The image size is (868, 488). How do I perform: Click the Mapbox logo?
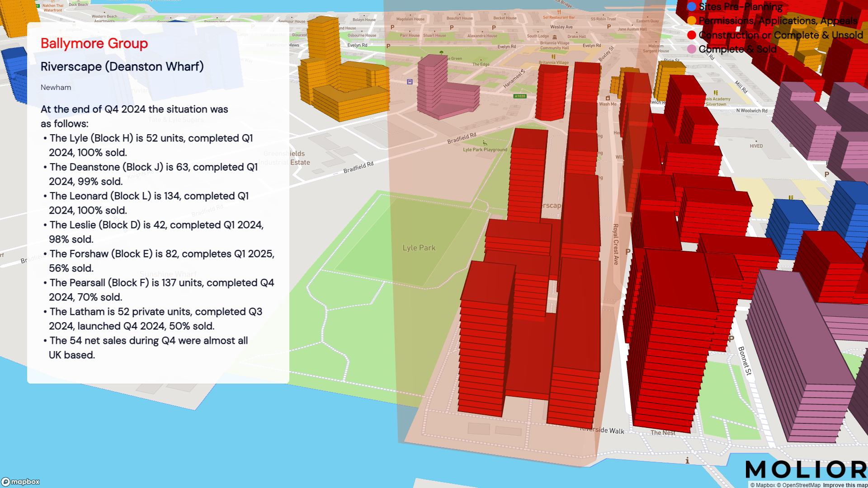pos(21,482)
